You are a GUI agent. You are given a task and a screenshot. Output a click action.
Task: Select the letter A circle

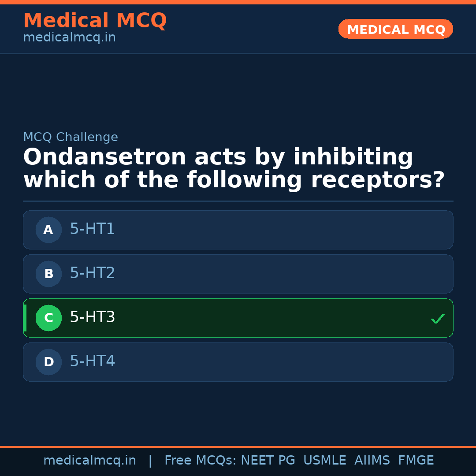(48, 230)
